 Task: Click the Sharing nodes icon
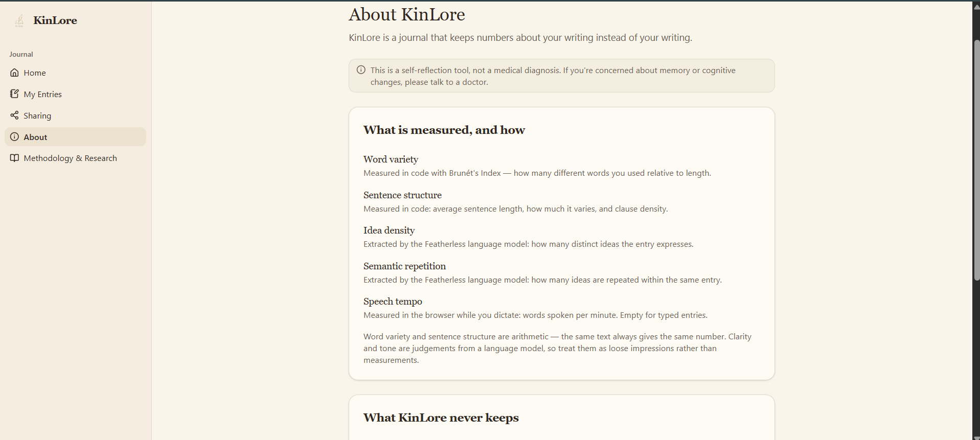click(x=14, y=115)
